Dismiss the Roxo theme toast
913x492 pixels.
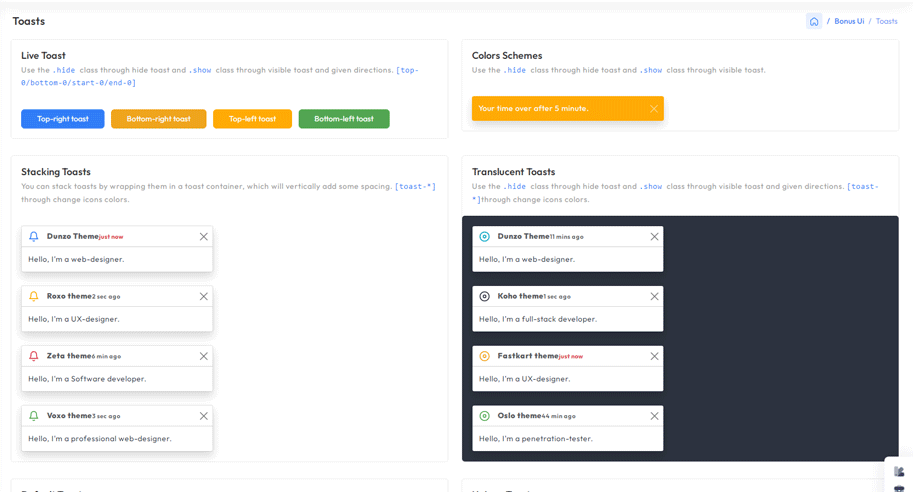[x=204, y=297]
